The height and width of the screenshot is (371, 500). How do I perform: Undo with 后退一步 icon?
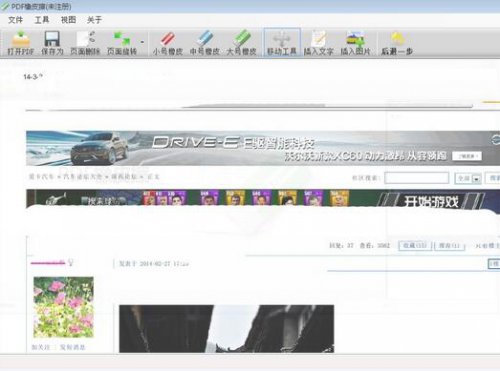(397, 43)
